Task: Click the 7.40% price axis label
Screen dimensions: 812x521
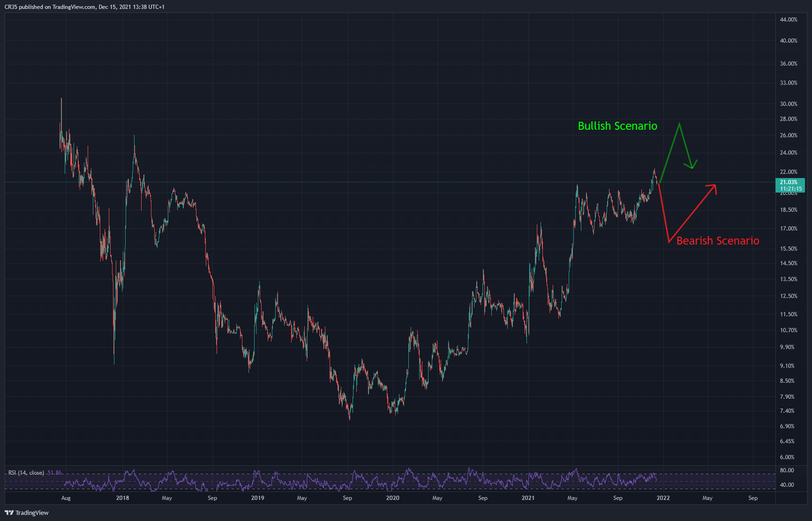Action: tap(787, 411)
